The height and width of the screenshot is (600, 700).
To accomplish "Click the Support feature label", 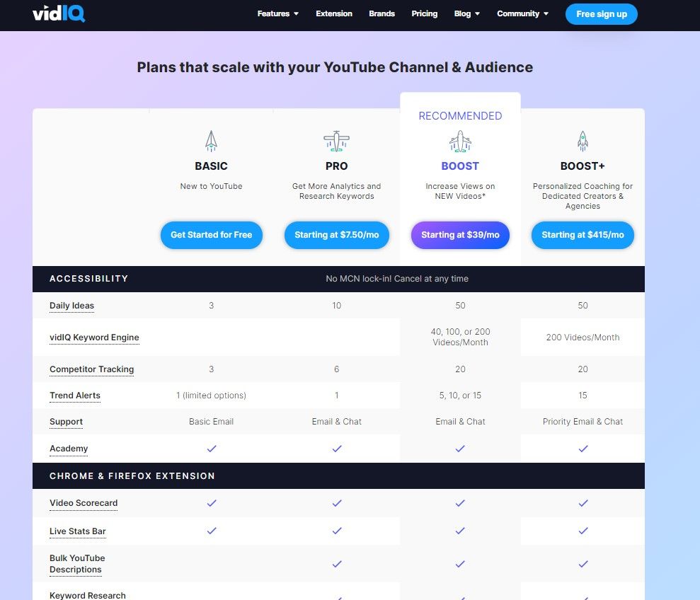I will click(66, 422).
